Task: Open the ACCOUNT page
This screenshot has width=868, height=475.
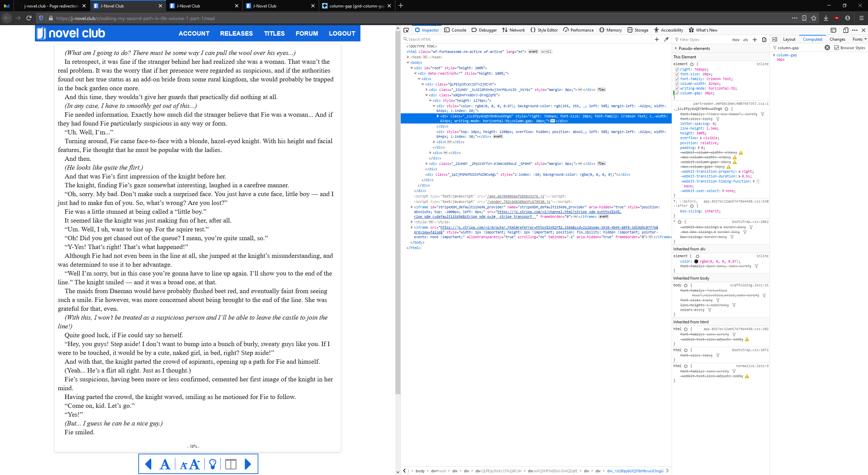Action: 194,34
